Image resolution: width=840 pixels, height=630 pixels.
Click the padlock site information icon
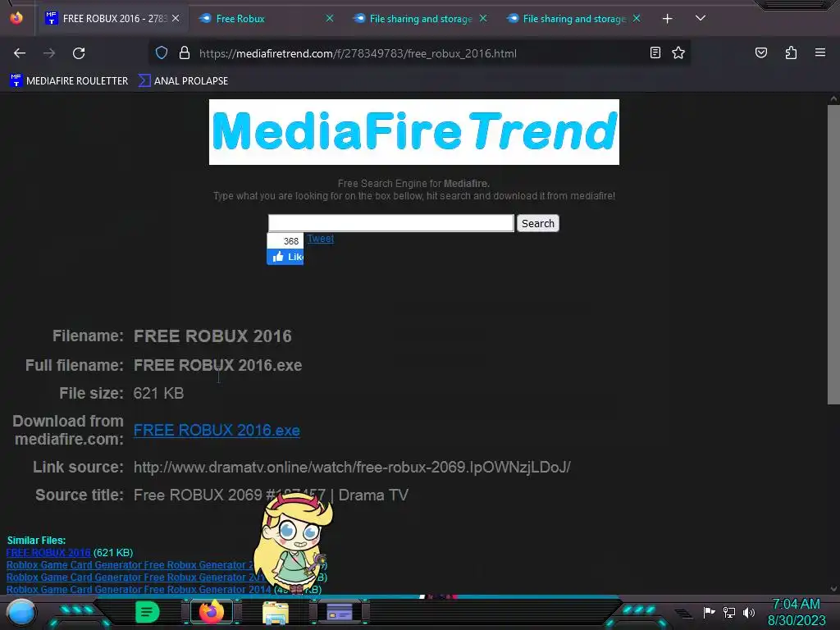click(x=185, y=53)
